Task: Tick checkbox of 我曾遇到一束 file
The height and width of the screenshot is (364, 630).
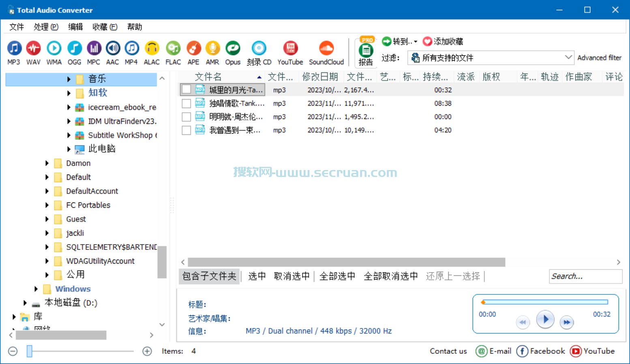Action: (186, 130)
